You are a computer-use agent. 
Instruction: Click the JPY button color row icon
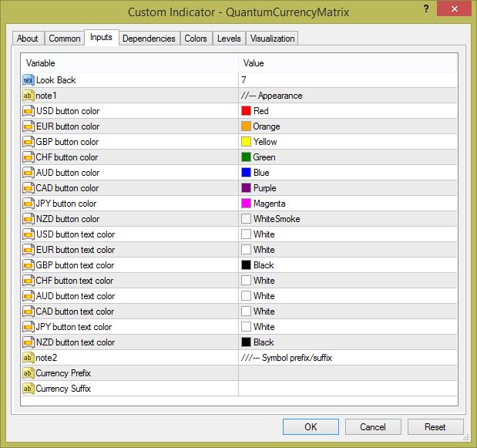[x=29, y=204]
